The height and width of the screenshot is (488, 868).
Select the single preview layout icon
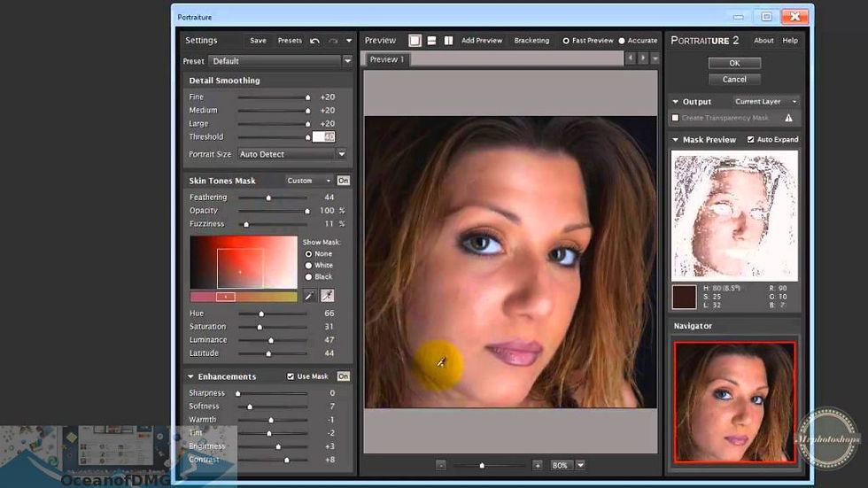pos(415,41)
